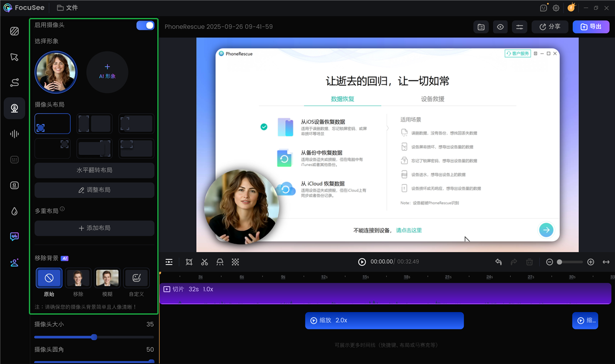Open the 文件 menu
615x364 pixels.
(67, 8)
